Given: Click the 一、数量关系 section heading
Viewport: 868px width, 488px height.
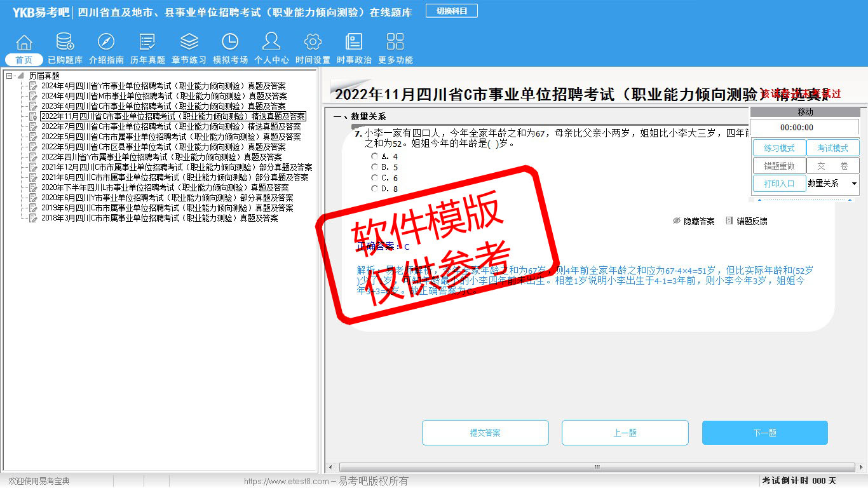Looking at the screenshot, I should 360,116.
